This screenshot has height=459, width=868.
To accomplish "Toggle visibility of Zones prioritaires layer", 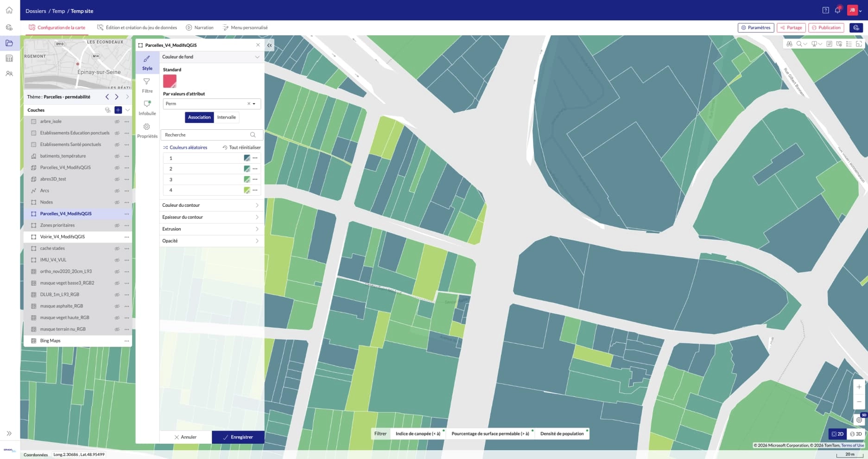I will pos(117,225).
